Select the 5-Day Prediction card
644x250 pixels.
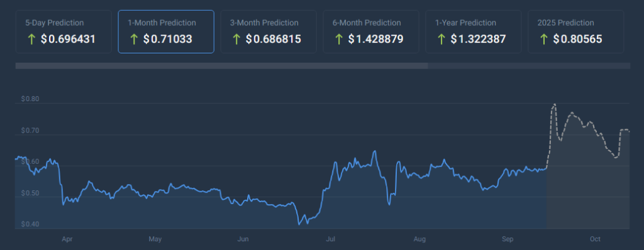(64, 31)
